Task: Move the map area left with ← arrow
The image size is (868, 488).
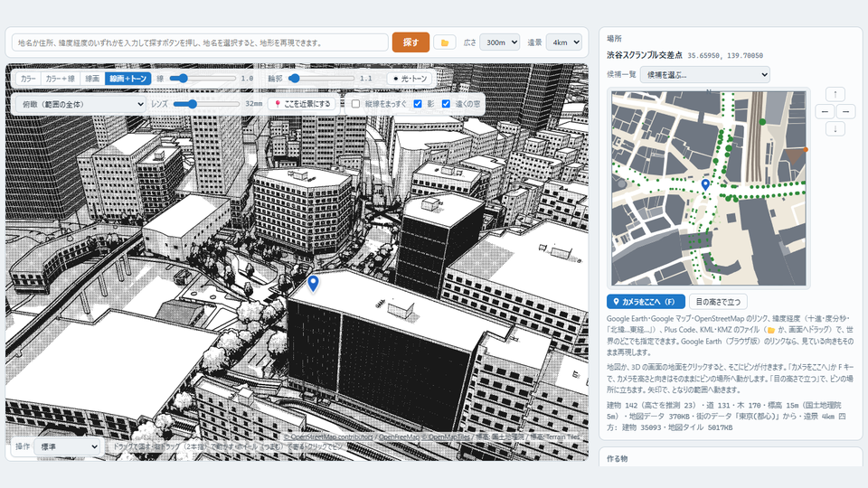Action: [x=825, y=112]
